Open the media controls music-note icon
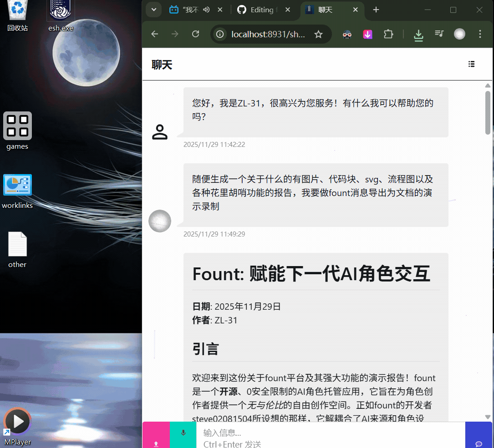Screen dimensions: 494x448 (x=439, y=34)
